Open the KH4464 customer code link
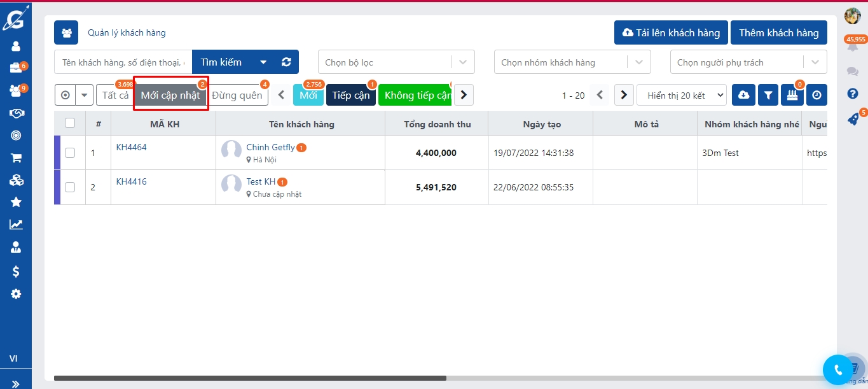The width and height of the screenshot is (868, 389). 131,147
